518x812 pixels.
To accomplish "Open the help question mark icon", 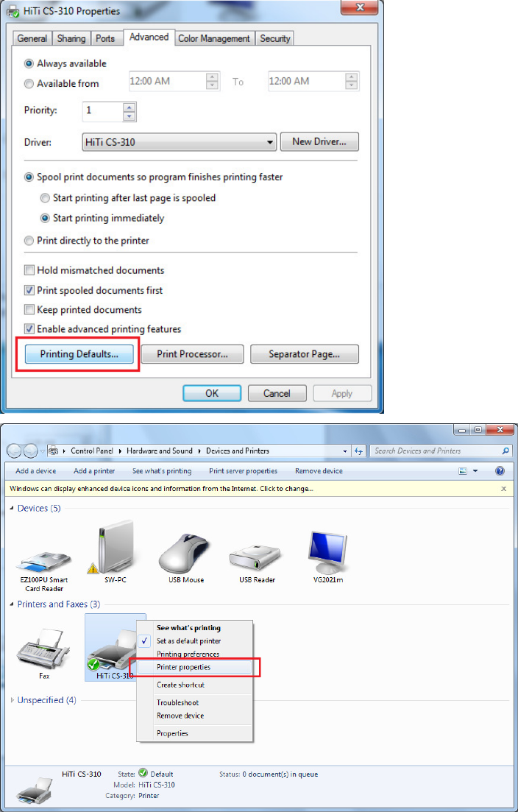I will (x=500, y=470).
